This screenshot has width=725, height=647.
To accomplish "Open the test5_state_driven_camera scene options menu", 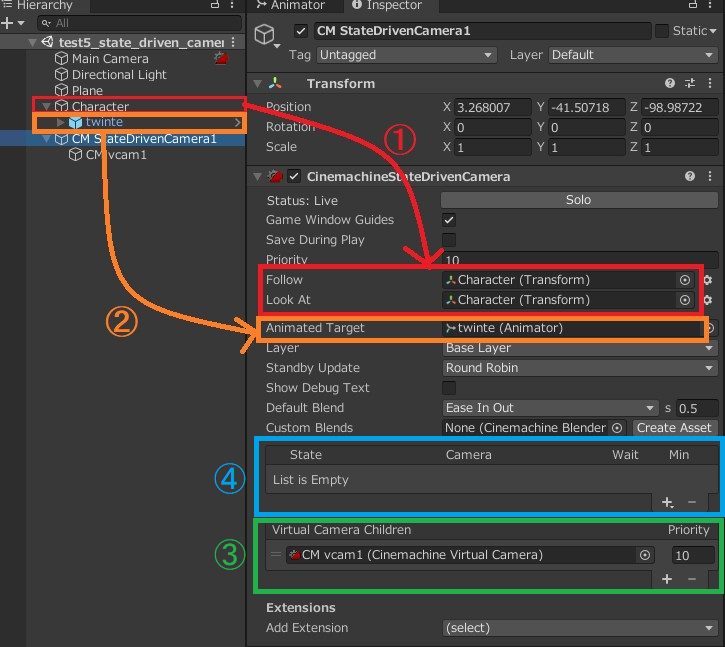I will click(x=233, y=42).
